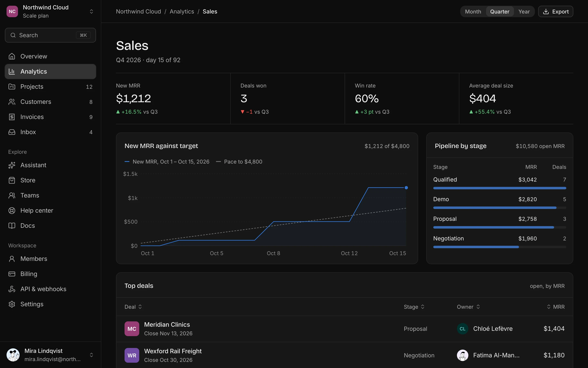This screenshot has height=368, width=588.
Task: Click the Customers people icon
Action: coord(12,101)
